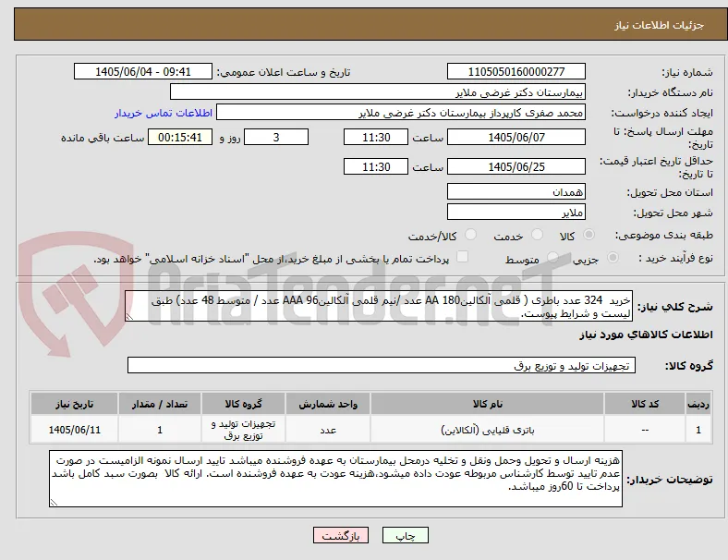The image size is (728, 560).
Task: Click the buyer notes textarea resize handle
Action: pyautogui.click(x=54, y=503)
